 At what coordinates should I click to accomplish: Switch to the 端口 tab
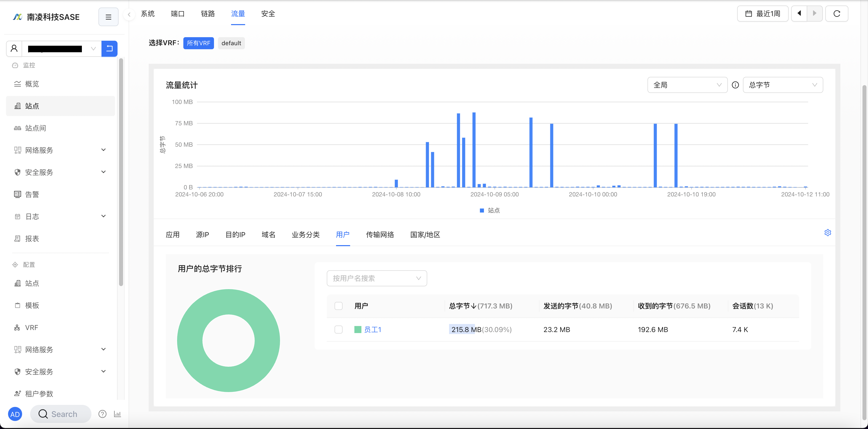coord(178,14)
